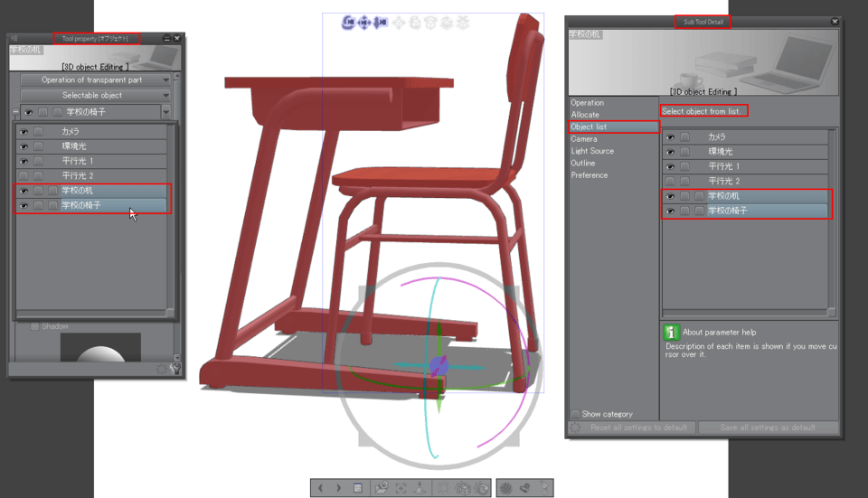This screenshot has height=498, width=868.
Task: Click the camera pan icon above the model
Action: [364, 23]
